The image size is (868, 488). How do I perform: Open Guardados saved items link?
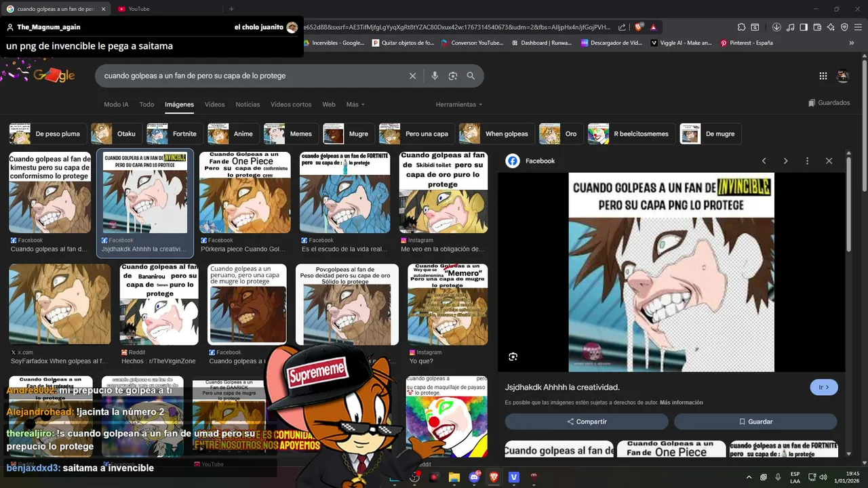tap(829, 103)
